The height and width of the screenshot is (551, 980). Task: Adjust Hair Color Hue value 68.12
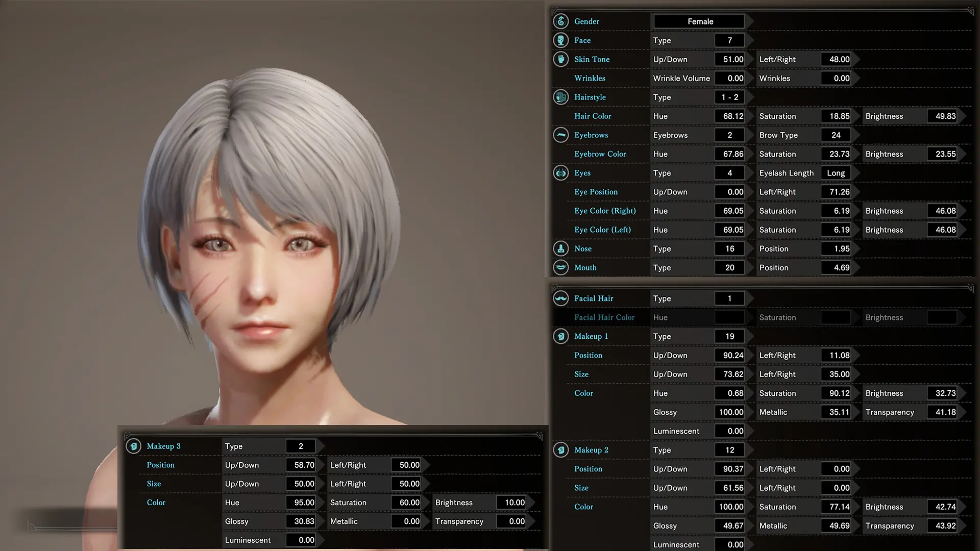pyautogui.click(x=729, y=116)
